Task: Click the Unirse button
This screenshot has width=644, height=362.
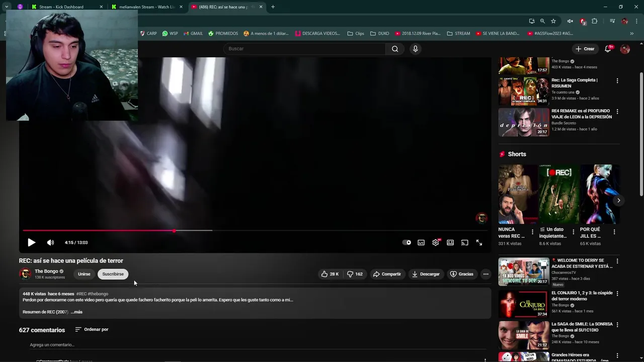Action: point(84,274)
